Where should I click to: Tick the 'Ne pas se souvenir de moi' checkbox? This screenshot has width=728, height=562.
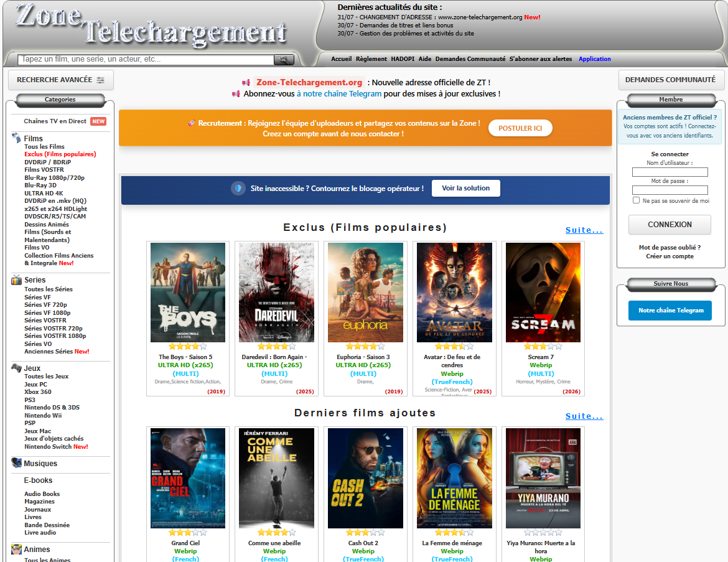click(636, 200)
